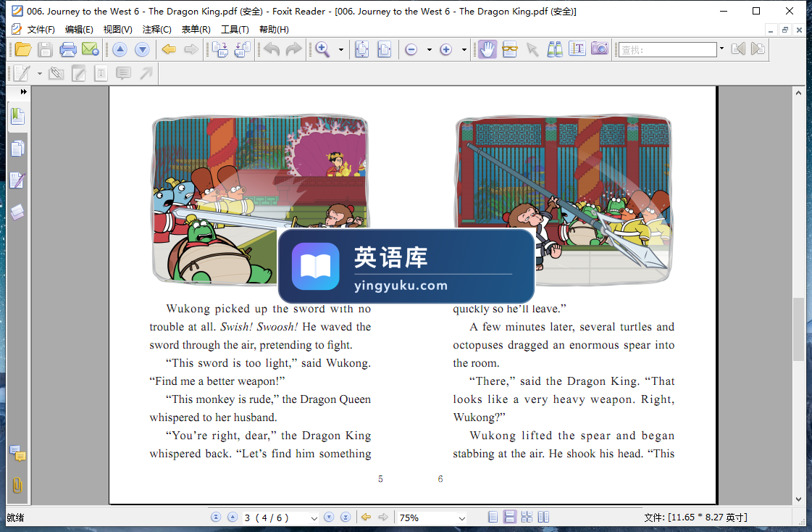Click the zoom out minus icon
Viewport: 812px width, 532px height.
[x=411, y=50]
